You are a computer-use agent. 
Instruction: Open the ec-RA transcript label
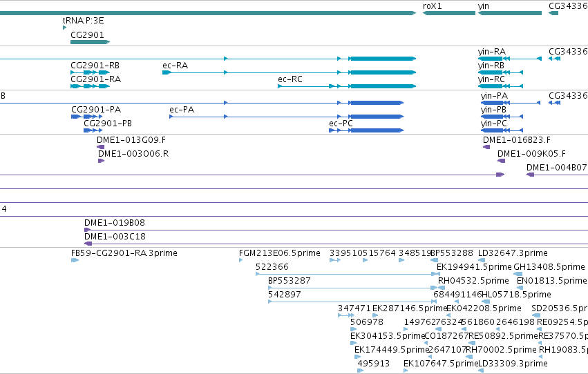(x=175, y=65)
